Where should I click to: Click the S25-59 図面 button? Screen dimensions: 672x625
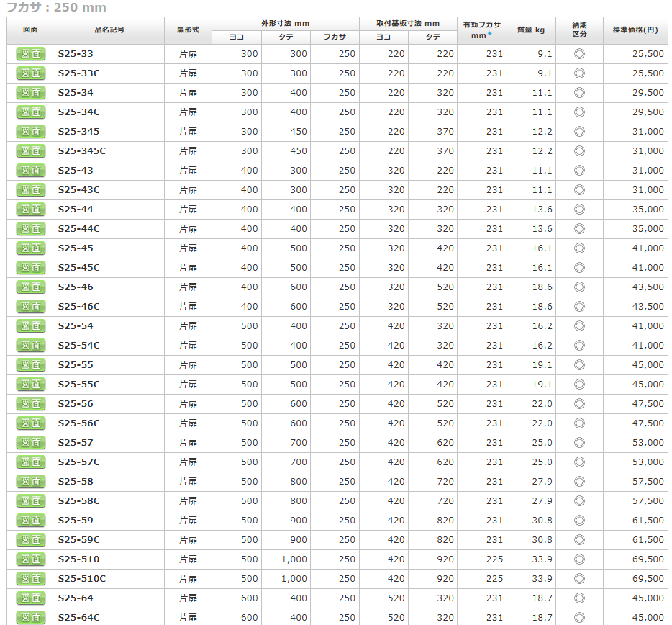[x=31, y=521]
